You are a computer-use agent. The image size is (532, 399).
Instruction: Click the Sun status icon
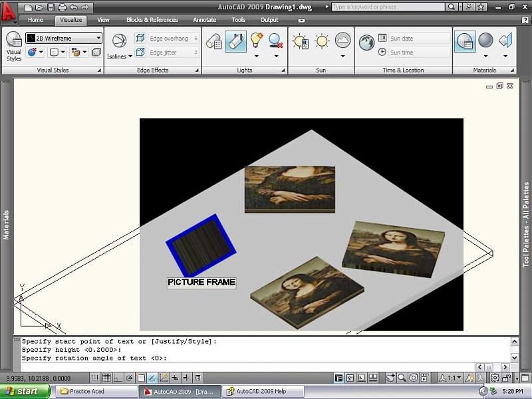click(x=301, y=42)
